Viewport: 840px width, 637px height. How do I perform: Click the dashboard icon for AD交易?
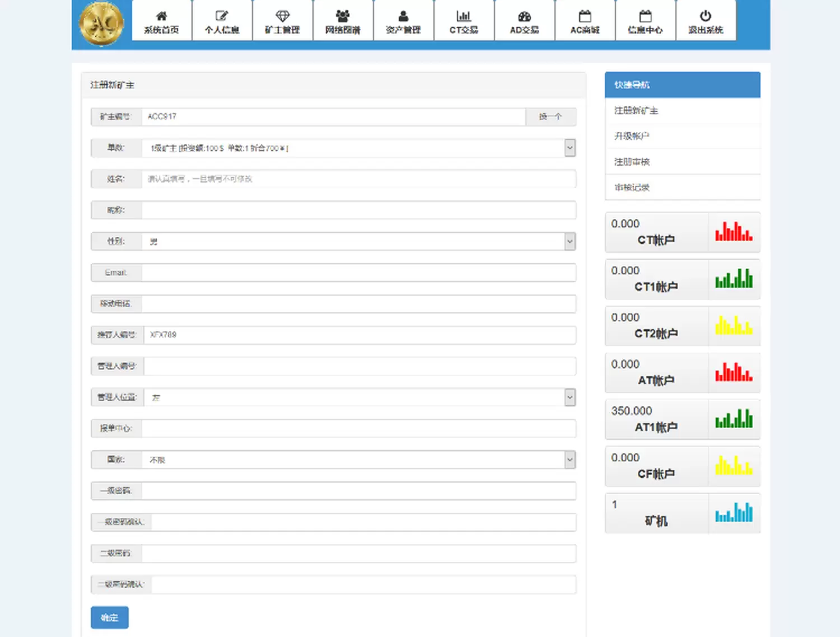click(524, 16)
